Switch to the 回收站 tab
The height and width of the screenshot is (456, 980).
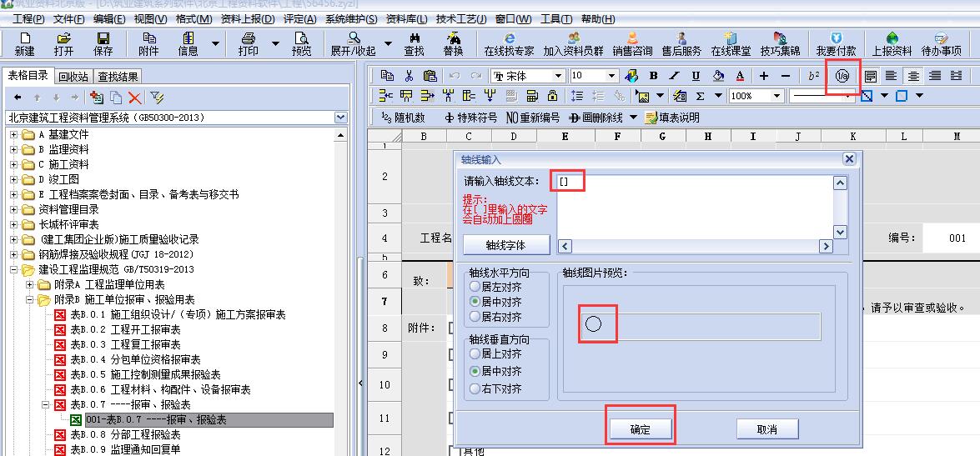73,77
